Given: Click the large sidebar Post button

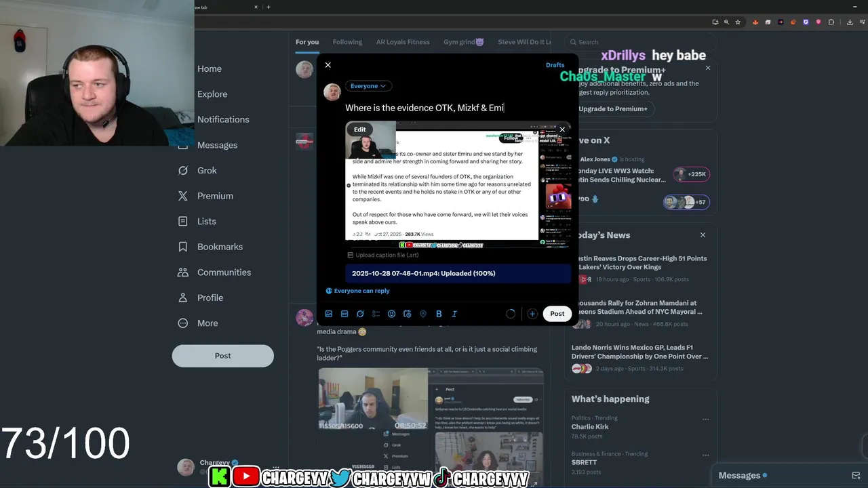Looking at the screenshot, I should click(222, 356).
